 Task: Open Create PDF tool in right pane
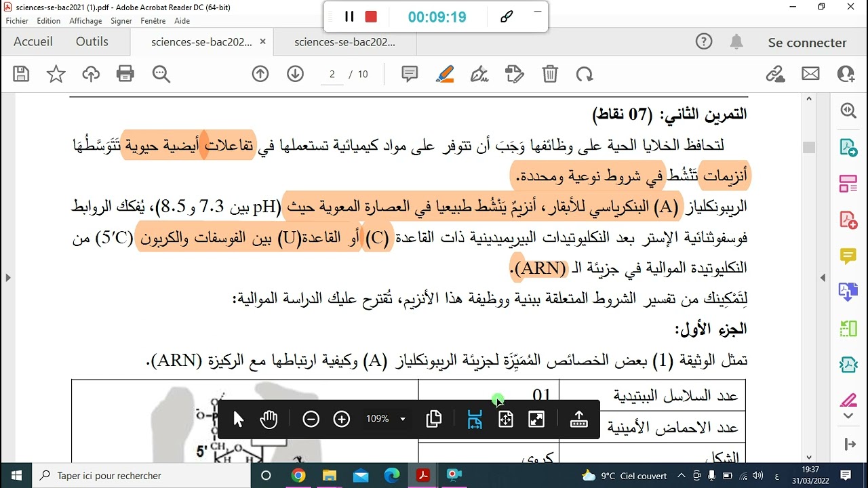coord(848,220)
